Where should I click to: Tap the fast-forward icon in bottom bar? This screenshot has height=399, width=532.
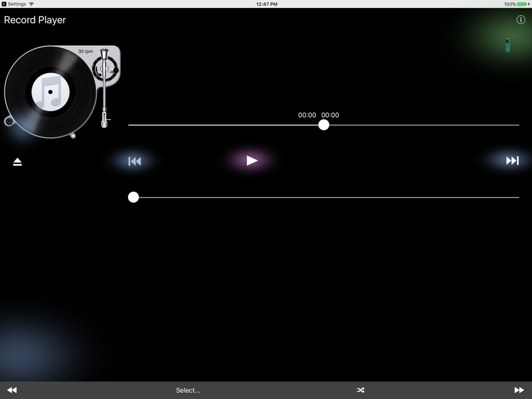click(x=519, y=390)
